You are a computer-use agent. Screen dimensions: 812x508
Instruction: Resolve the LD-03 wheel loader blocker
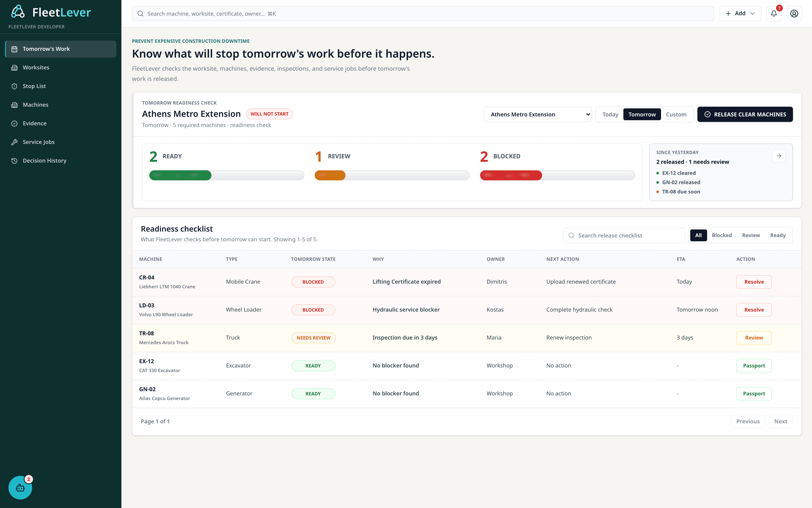coord(754,310)
